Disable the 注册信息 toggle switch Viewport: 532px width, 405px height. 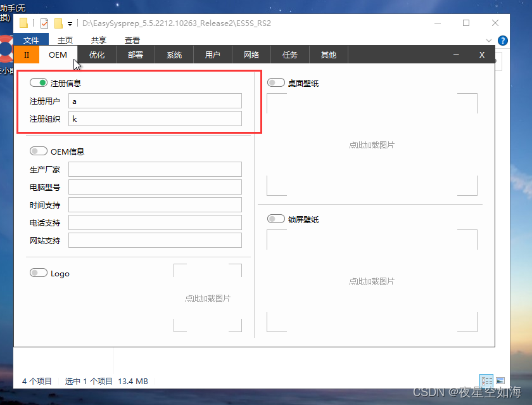point(37,82)
